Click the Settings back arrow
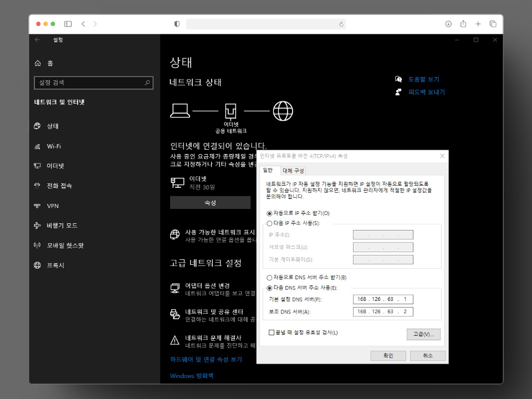This screenshot has width=532, height=399. (37, 40)
